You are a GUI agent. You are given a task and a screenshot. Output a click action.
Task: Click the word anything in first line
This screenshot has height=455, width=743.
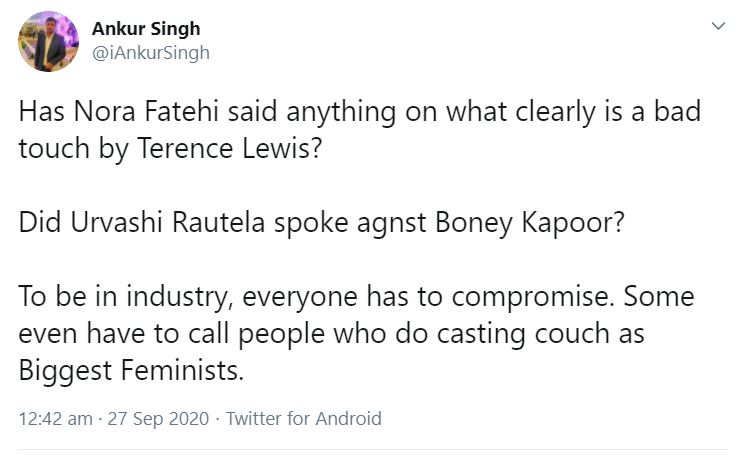click(x=341, y=113)
